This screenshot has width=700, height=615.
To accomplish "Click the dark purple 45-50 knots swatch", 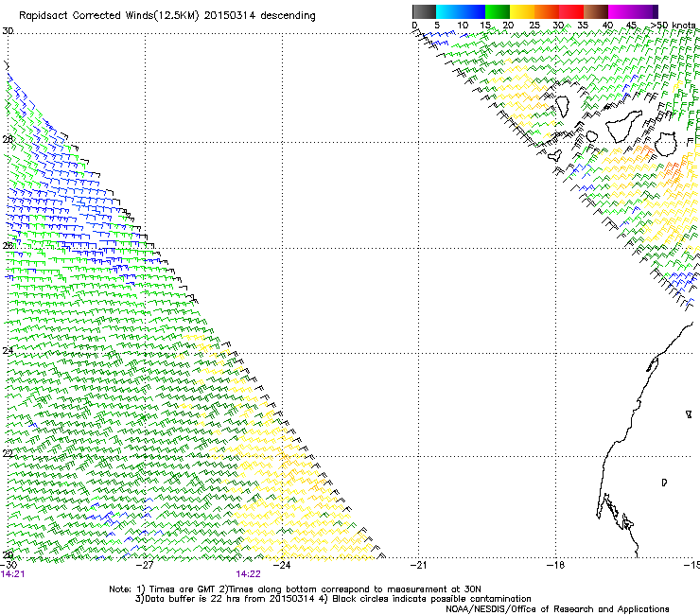I will pos(645,11).
